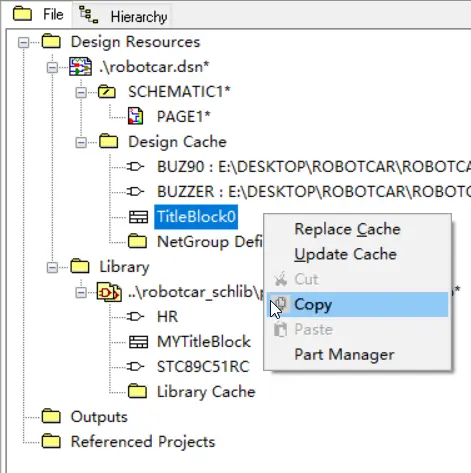The image size is (471, 473).
Task: Choose Replace Cache from context menu
Action: pyautogui.click(x=357, y=229)
